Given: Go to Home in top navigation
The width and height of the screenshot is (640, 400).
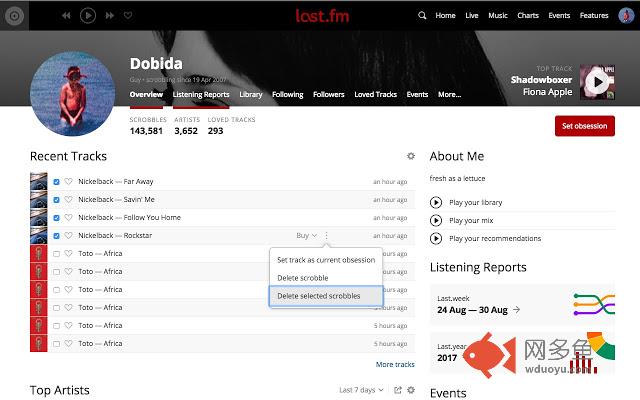Looking at the screenshot, I should (445, 16).
